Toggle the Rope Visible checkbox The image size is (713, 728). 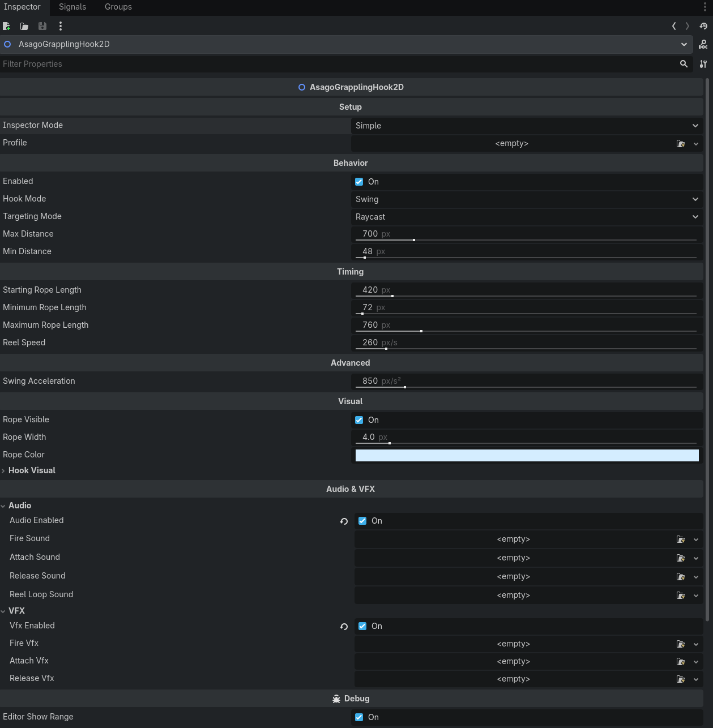(x=359, y=420)
